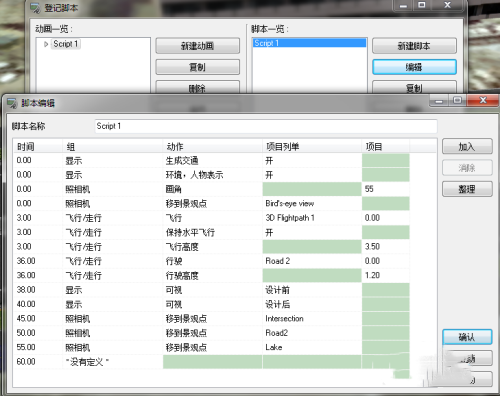The height and width of the screenshot is (396, 500).
Task: Minimize the 脚本编辑 window
Action: (x=439, y=100)
